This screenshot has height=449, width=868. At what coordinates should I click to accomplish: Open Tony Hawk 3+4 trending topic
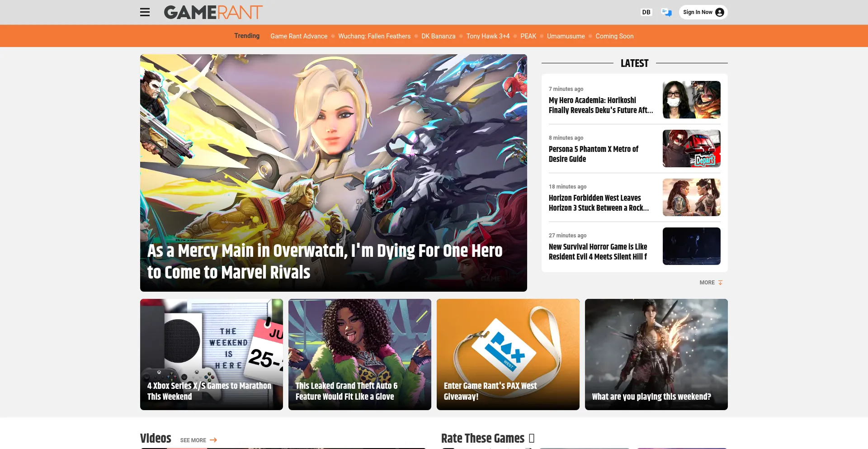tap(488, 36)
